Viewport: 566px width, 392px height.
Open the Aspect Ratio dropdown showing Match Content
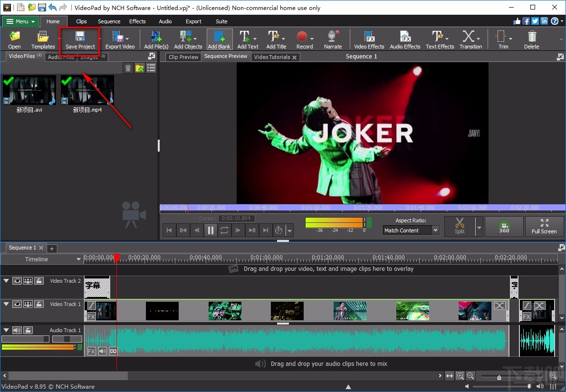click(x=411, y=230)
